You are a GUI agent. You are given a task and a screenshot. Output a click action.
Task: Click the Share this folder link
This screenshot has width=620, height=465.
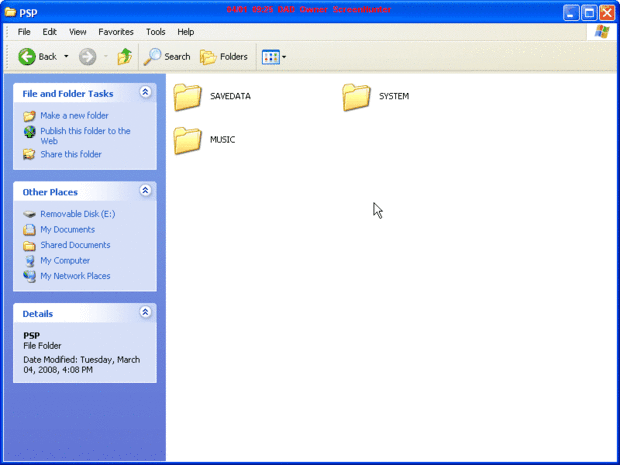[71, 154]
